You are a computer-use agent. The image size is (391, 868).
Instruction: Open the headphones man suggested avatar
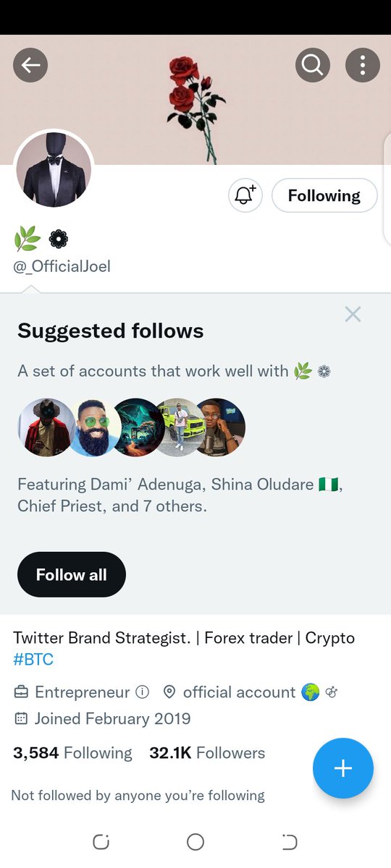(x=219, y=427)
